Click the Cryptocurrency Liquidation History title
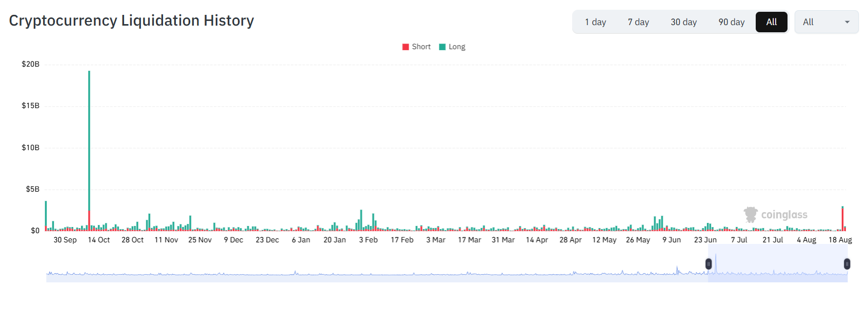Viewport: 868px width, 309px height. pos(131,20)
